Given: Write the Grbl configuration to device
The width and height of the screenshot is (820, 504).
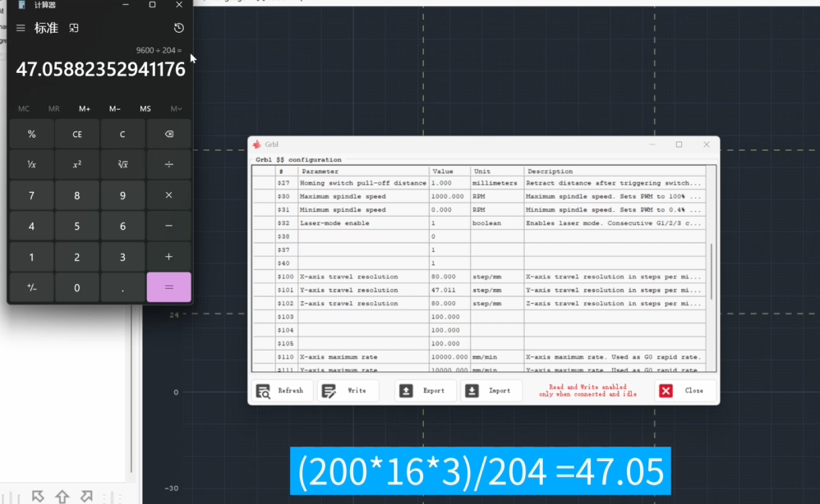Looking at the screenshot, I should coord(348,391).
